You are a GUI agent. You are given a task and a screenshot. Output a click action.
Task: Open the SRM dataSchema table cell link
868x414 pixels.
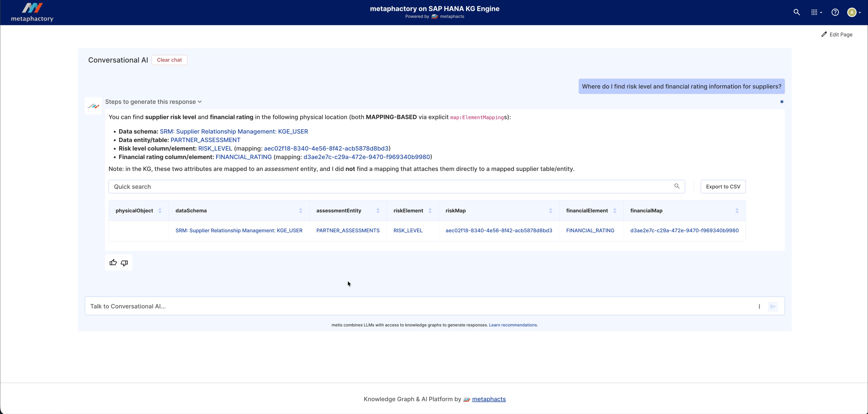coord(239,231)
